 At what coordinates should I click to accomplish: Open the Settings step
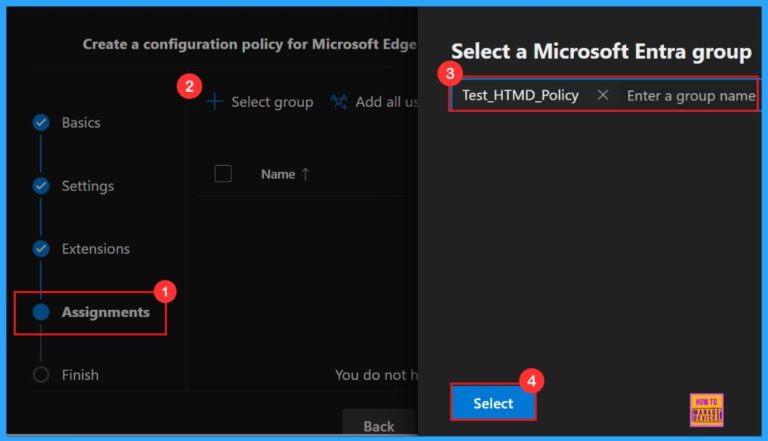88,186
